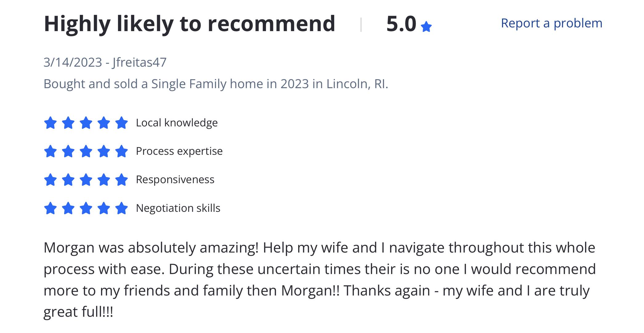Click the Negotiation skills label

(178, 208)
